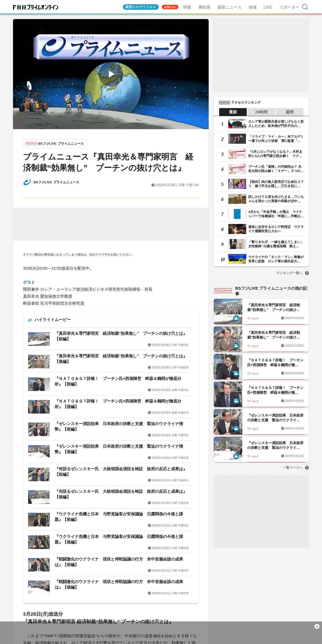The image size is (322, 644).
Task: Click PROGRAM BSフジLIVE プライムニュース tag above the title
Action: tap(55, 144)
